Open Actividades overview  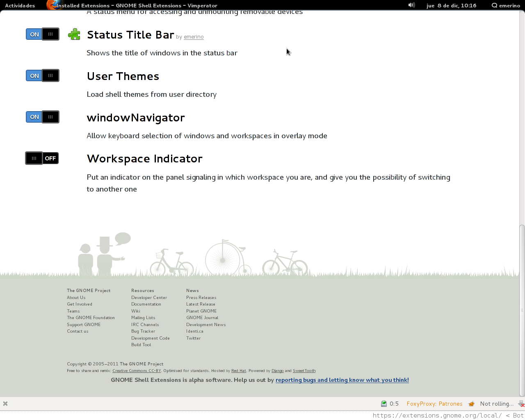[20, 5]
